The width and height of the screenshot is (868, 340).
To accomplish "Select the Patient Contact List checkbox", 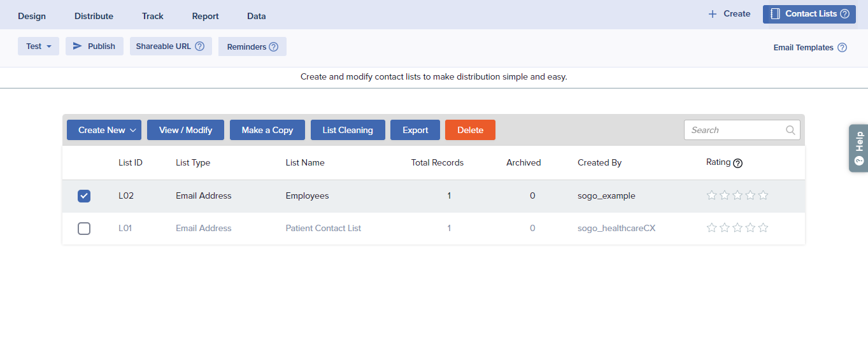I will coord(84,228).
